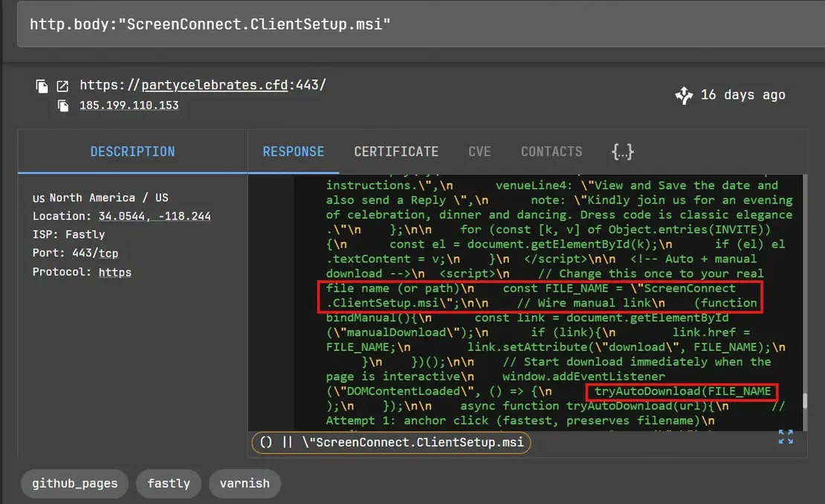Open the URL in a new tab with the external link icon
The image size is (825, 504).
click(x=62, y=85)
